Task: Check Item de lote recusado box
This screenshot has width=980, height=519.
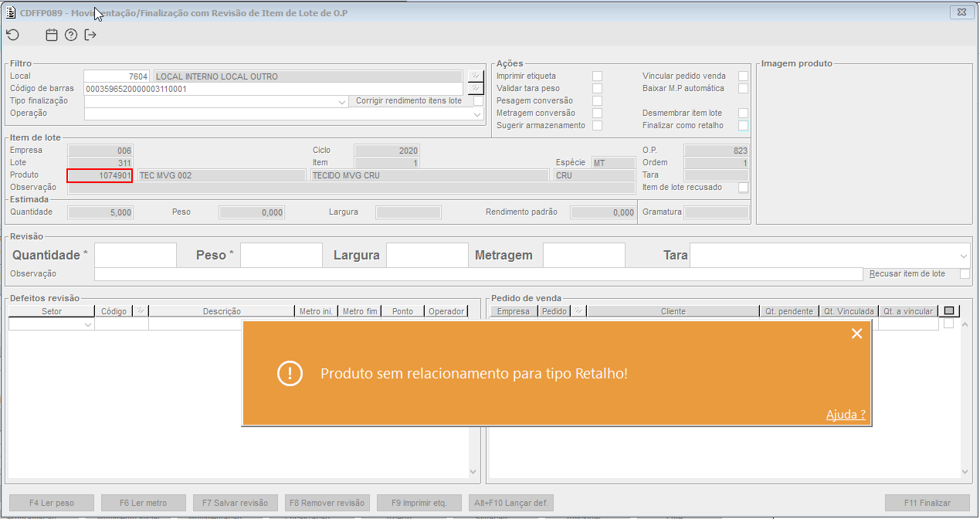Action: 743,187
